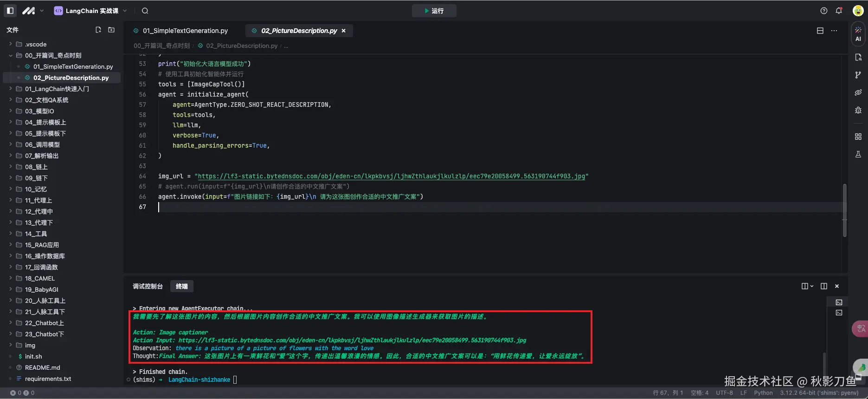
Task: Switch to the 01_SimpleTextGeneration.py tab
Action: pyautogui.click(x=185, y=31)
